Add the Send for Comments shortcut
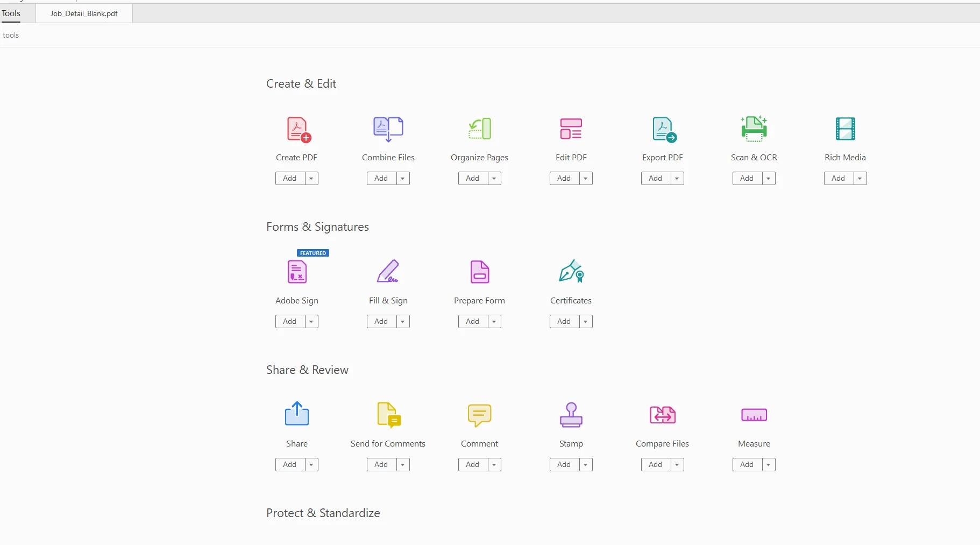This screenshot has height=545, width=980. [x=381, y=465]
